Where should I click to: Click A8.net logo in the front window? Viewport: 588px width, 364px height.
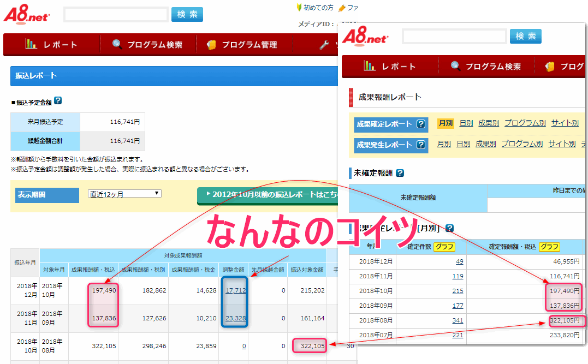[x=365, y=36]
